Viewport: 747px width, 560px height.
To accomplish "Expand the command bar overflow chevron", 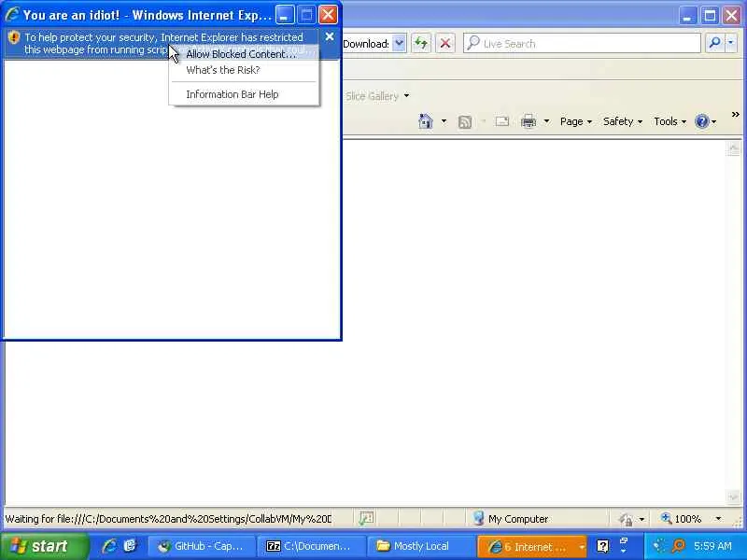I will point(735,114).
